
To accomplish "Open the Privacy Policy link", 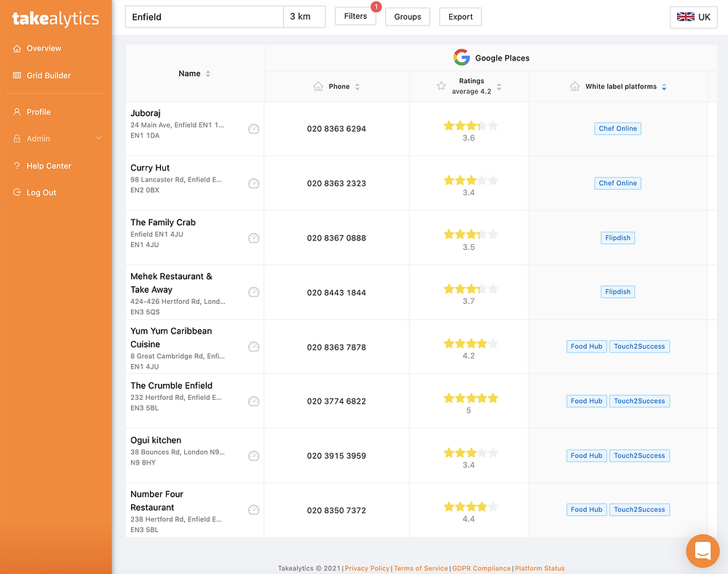I will [367, 568].
